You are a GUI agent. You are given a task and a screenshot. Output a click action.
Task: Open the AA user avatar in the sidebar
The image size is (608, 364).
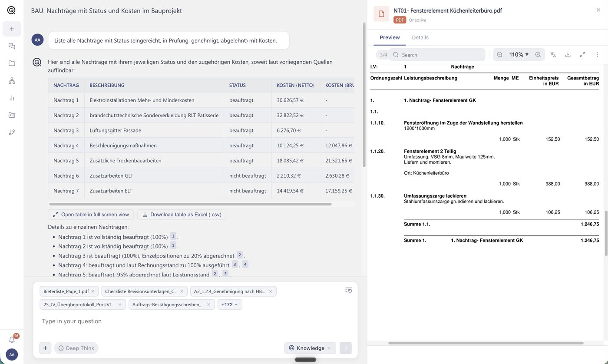pos(12,354)
